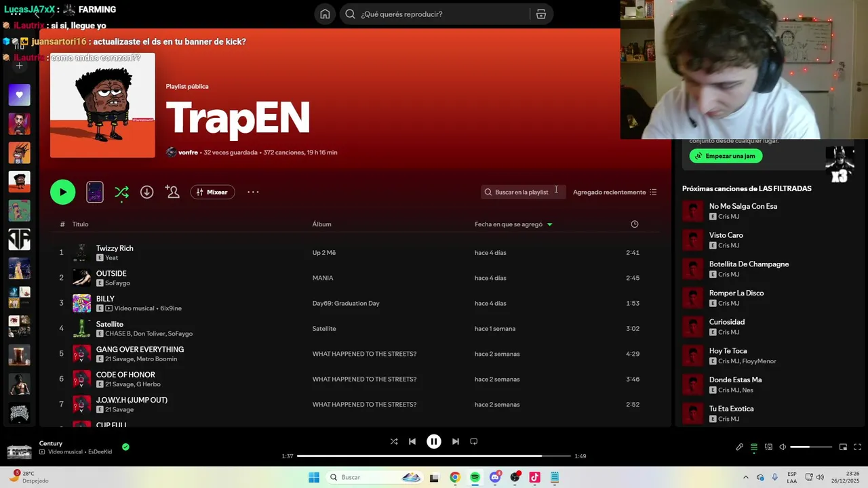Select queue song 'Curiosidad'
This screenshot has width=868, height=488.
(727, 322)
